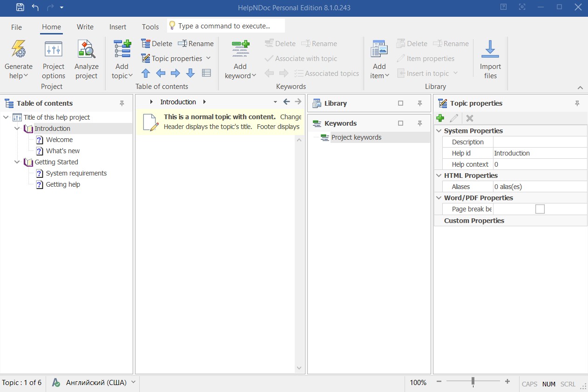Viewport: 588px width, 392px height.
Task: Collapse the Introduction tree node
Action: click(17, 128)
